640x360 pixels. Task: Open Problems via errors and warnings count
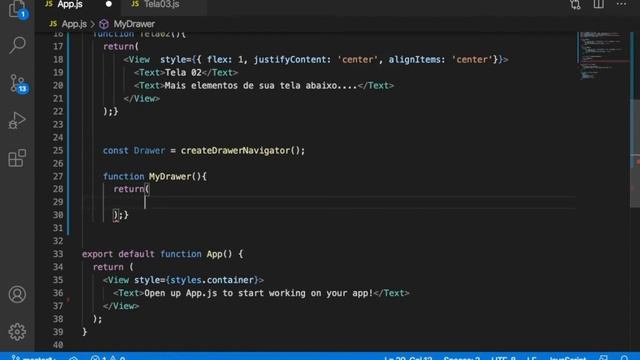click(108, 358)
